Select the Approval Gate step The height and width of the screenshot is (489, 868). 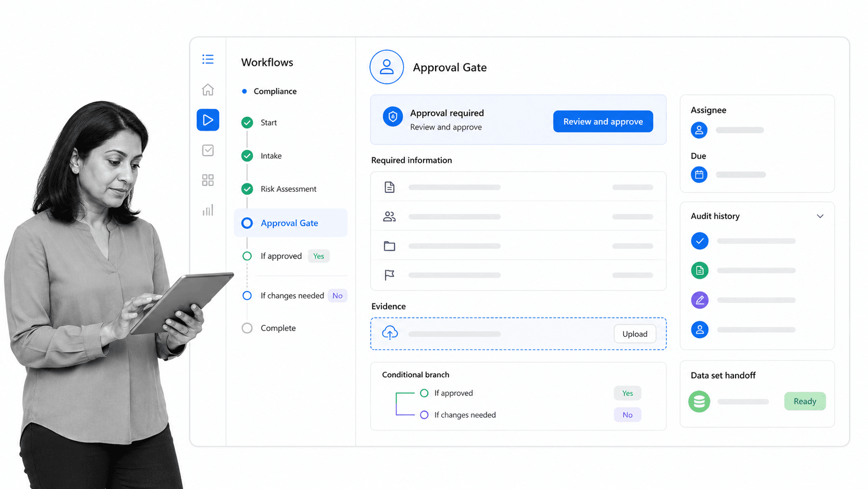(291, 223)
